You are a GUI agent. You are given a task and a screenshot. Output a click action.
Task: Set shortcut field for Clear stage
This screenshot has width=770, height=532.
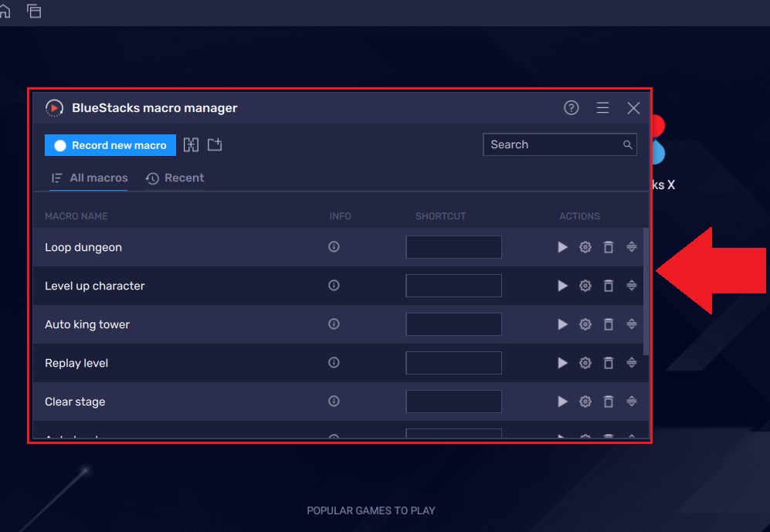tap(454, 402)
